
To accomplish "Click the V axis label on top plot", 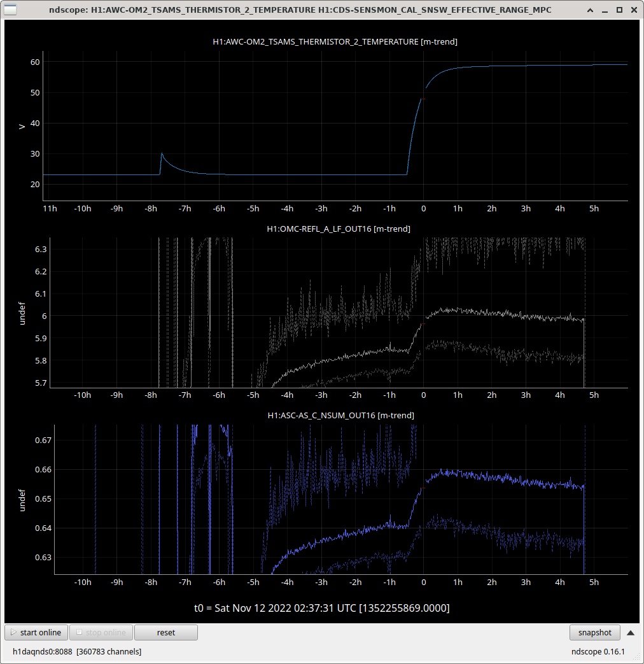I will (22, 127).
